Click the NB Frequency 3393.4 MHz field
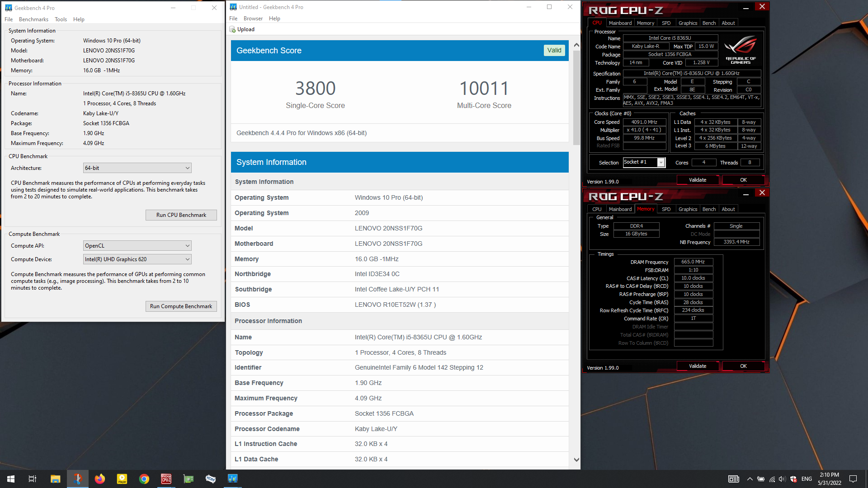The height and width of the screenshot is (488, 868). (736, 242)
